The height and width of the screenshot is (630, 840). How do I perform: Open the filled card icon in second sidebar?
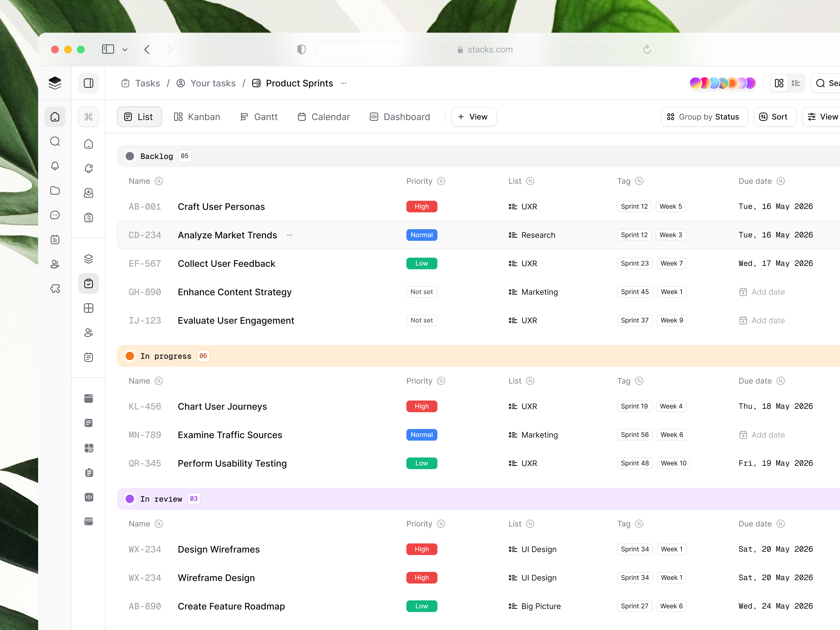click(x=89, y=521)
